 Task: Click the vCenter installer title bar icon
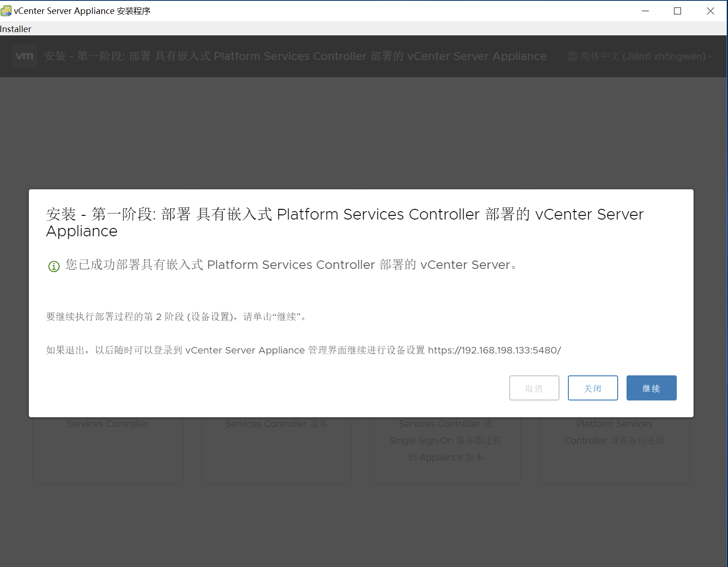6,11
